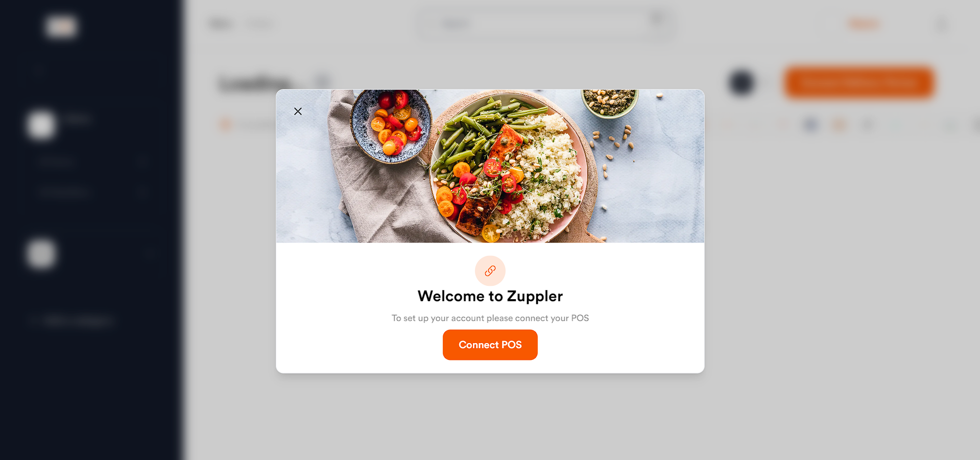Screen dimensions: 980x460
Task: Open the second white avatar tile in sidebar
Action: (x=41, y=254)
